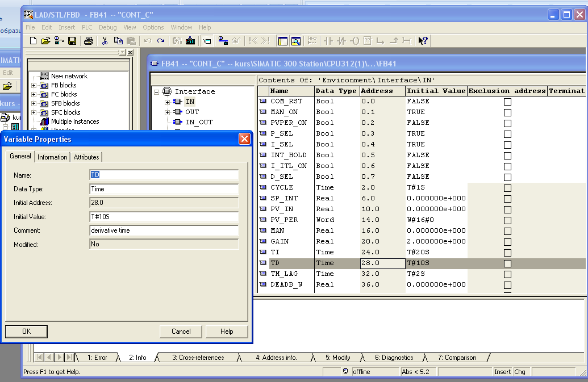Click the Print icon in the toolbar
The width and height of the screenshot is (588, 382).
coord(88,41)
